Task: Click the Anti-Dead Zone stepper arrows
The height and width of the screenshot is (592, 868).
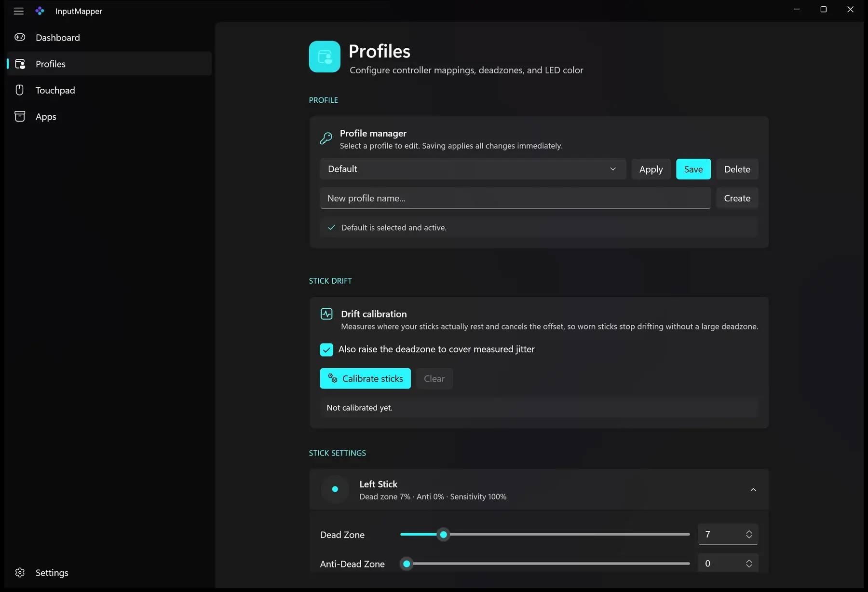Action: (749, 564)
